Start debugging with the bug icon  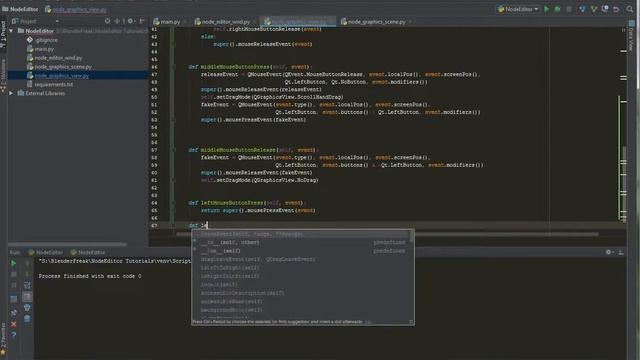click(x=557, y=9)
